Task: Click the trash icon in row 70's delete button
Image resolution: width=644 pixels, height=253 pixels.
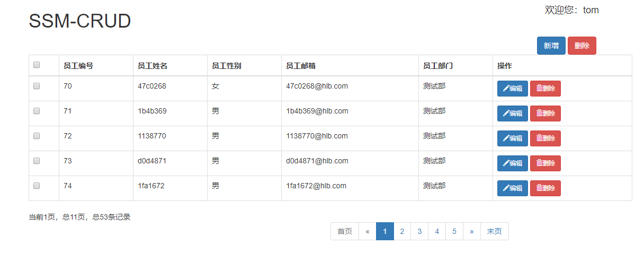Action: pyautogui.click(x=539, y=89)
